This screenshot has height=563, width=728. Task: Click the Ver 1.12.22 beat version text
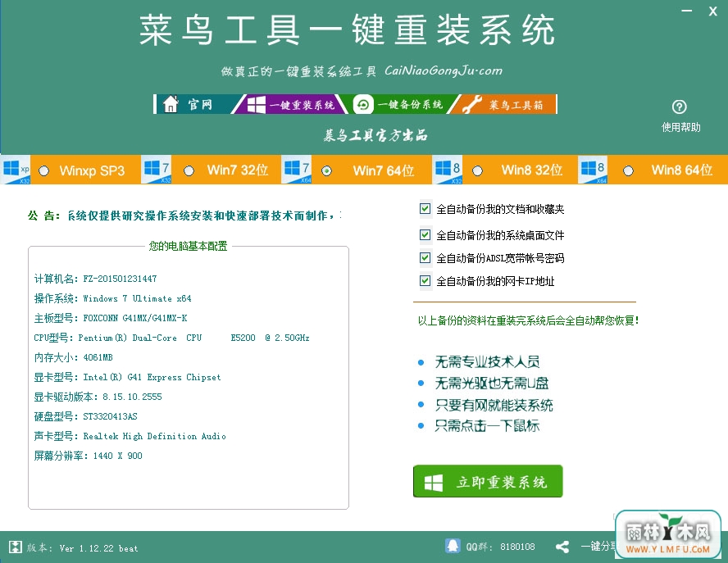tap(98, 548)
